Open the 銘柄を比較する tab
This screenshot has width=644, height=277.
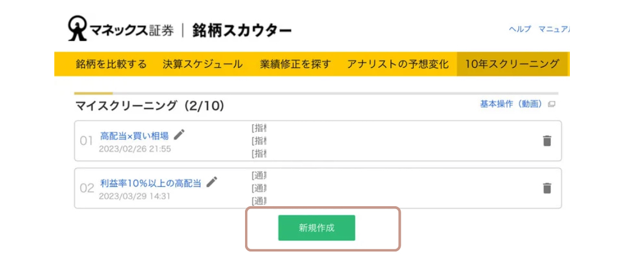tap(111, 64)
